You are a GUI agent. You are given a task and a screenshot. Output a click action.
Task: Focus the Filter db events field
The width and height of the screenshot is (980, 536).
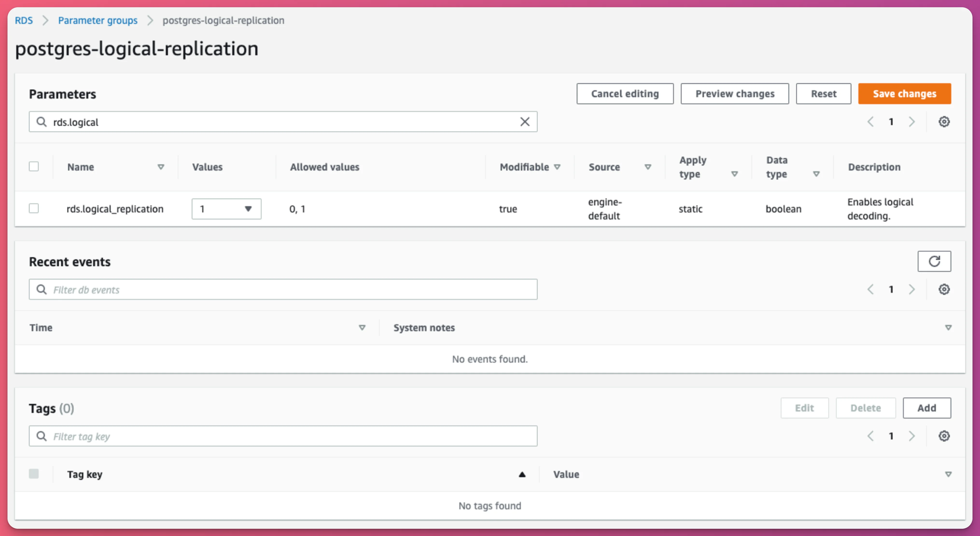coord(283,289)
